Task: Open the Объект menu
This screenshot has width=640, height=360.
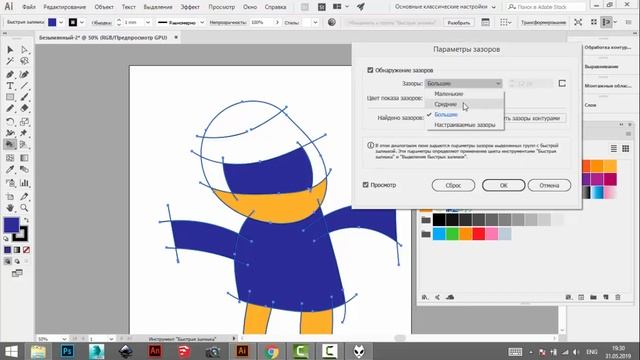Action: (104, 7)
